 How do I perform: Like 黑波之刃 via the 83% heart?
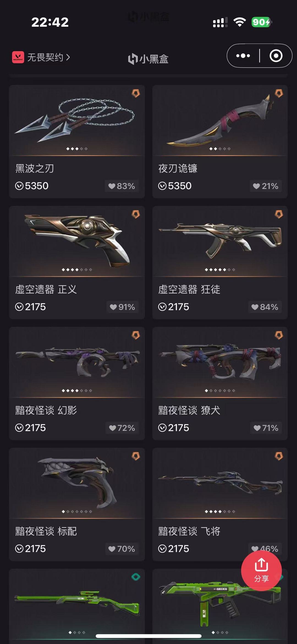click(122, 186)
